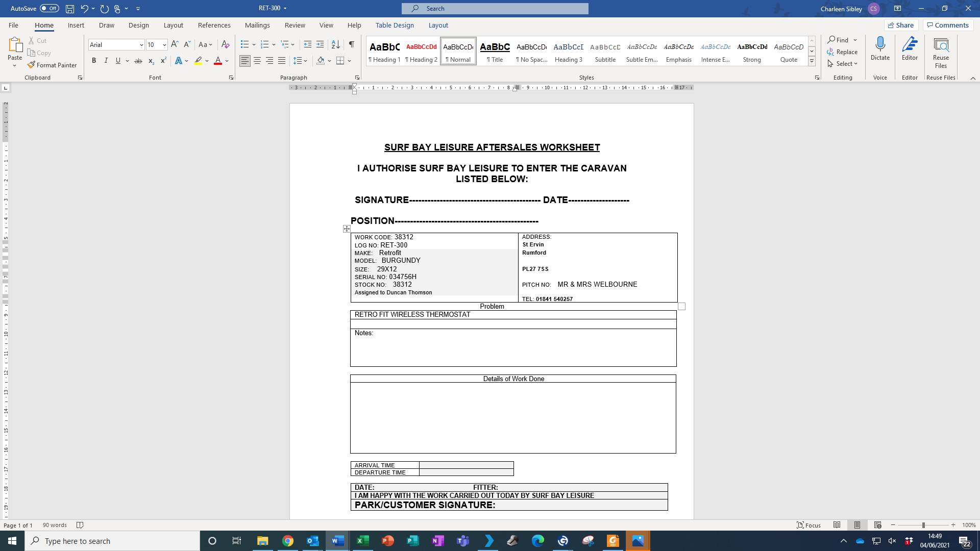The width and height of the screenshot is (980, 551).
Task: Open the Editor proofing tool
Action: pos(910,49)
